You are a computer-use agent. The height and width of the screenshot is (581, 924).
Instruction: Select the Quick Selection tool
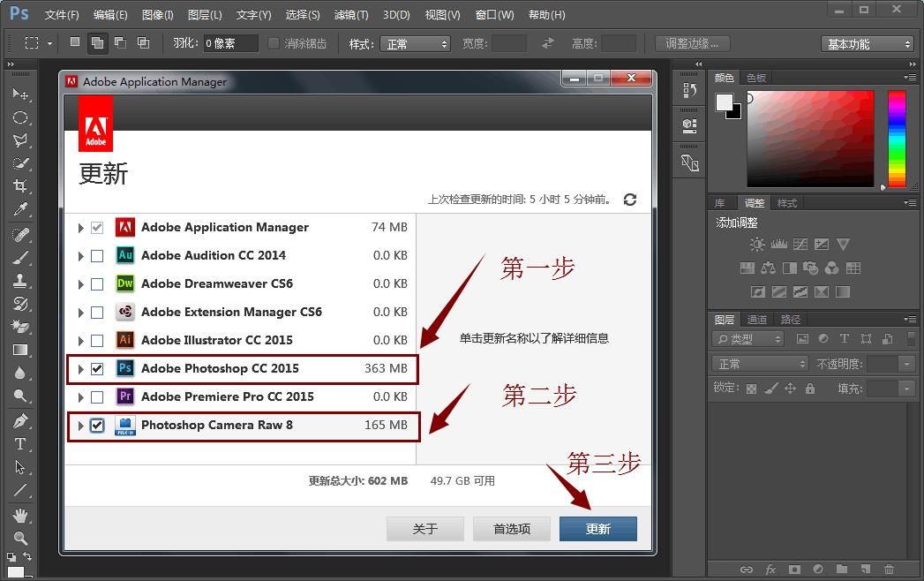20,163
